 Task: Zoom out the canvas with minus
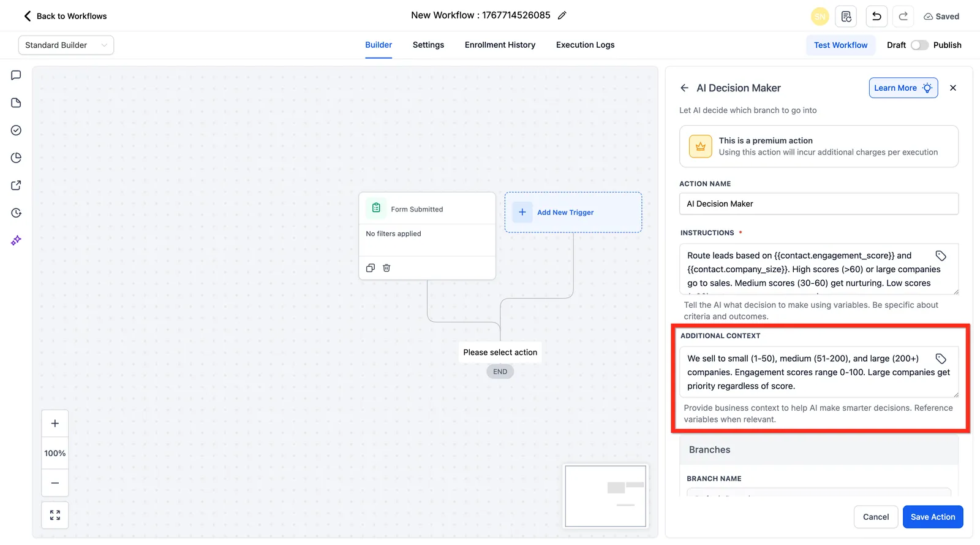(x=55, y=483)
